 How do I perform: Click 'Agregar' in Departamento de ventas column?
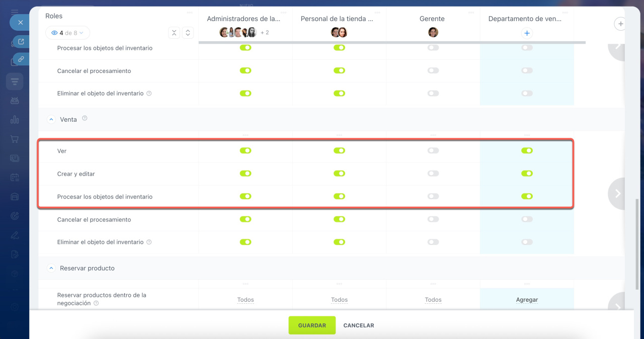527,300
